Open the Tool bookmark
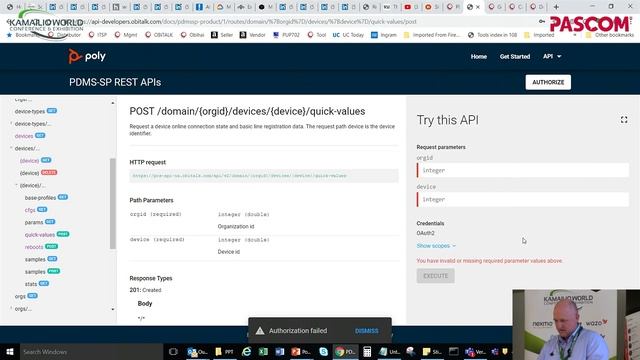640x360 pixels. (317, 35)
